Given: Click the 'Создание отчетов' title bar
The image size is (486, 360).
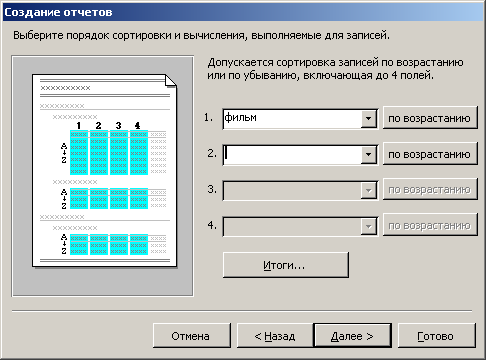Looking at the screenshot, I should coord(243,12).
